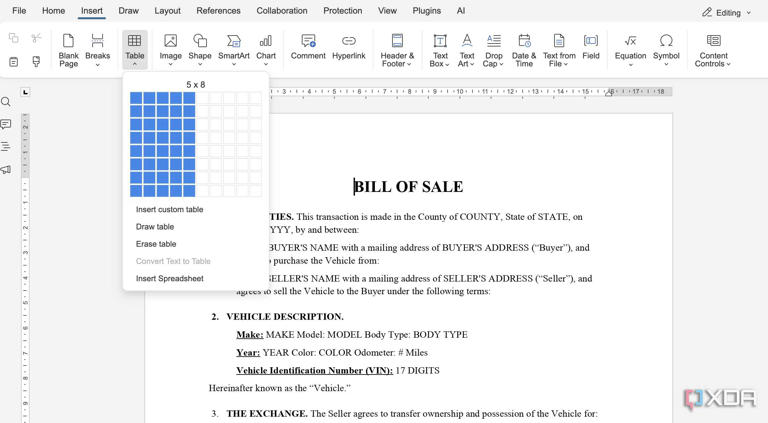The height and width of the screenshot is (423, 768).
Task: Click the BILL OF SALE heading text
Action: click(x=409, y=187)
